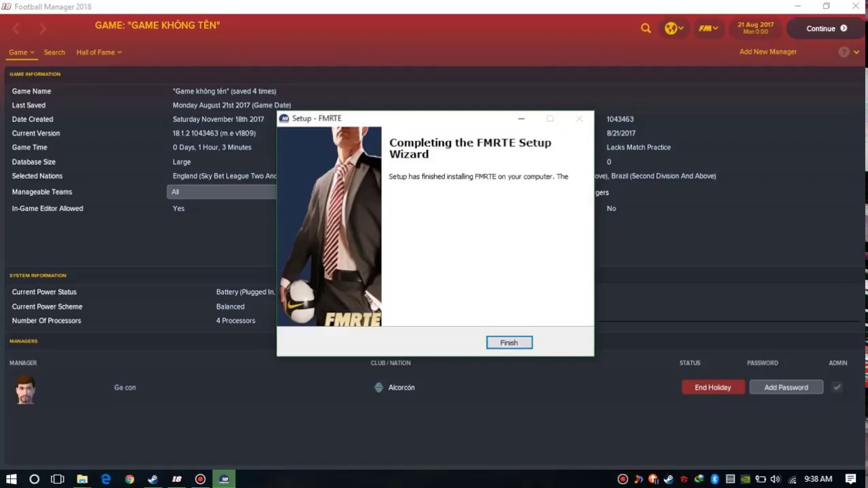Image resolution: width=868 pixels, height=488 pixels.
Task: Open the FM logo dropdown menu
Action: coord(709,28)
